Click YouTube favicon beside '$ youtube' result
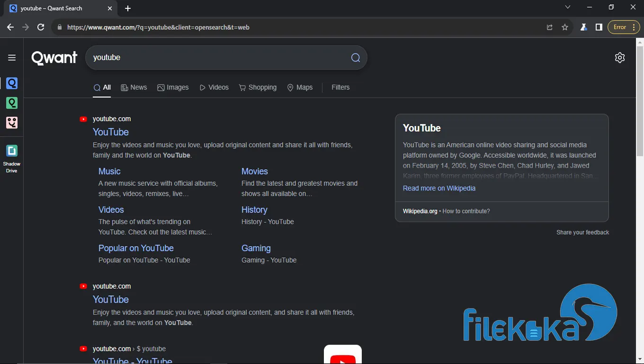Viewport: 644px width, 364px height. (83, 349)
